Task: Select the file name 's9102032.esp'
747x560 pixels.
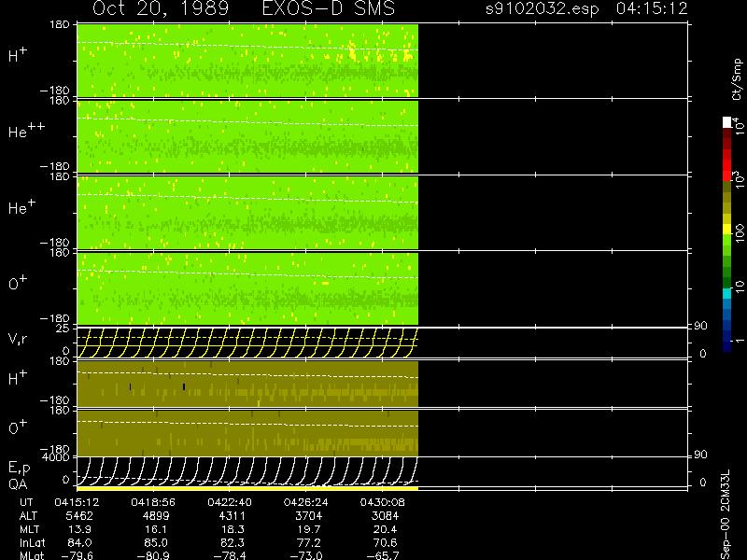Action: 543,8
